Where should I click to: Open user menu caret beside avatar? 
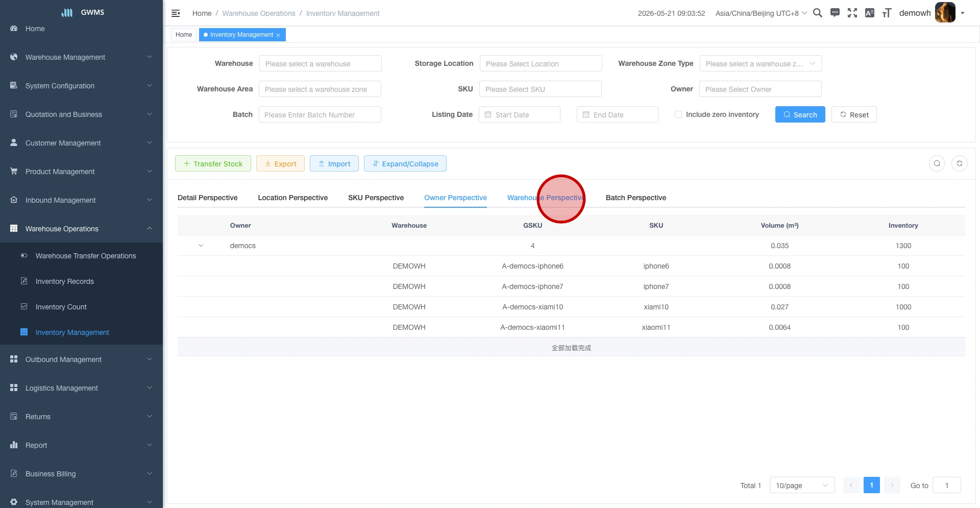(963, 13)
